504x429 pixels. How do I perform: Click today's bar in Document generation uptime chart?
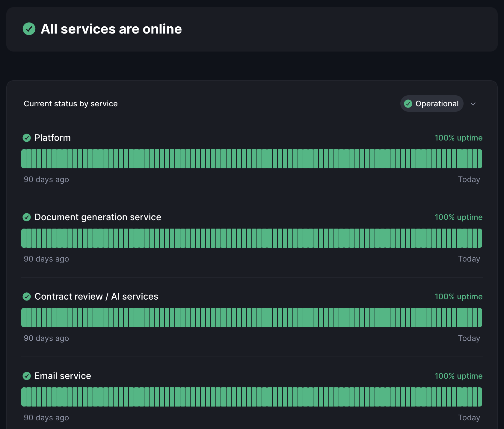pos(480,238)
